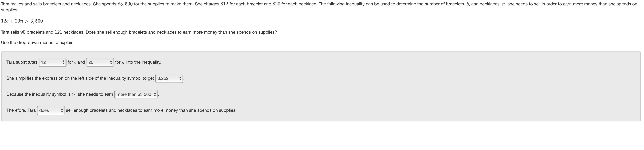
Task: Click the opening paragraph about Tara's supplies
Action: tap(319, 7)
